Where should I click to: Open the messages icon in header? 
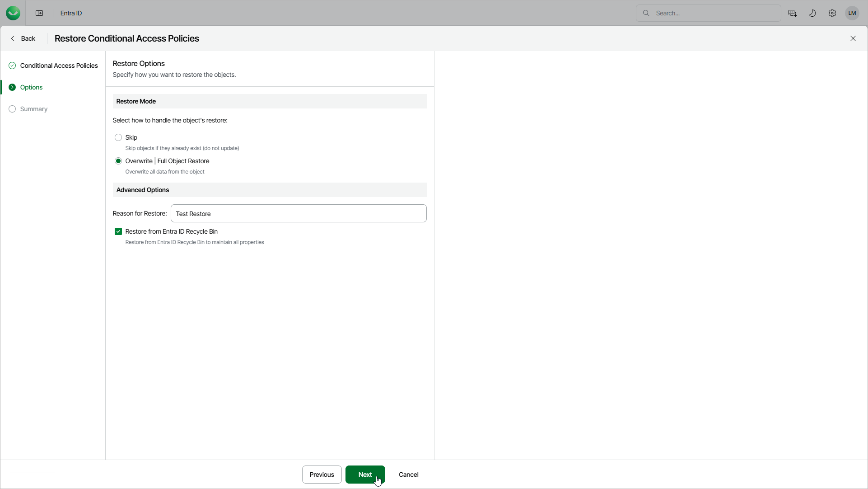point(792,13)
